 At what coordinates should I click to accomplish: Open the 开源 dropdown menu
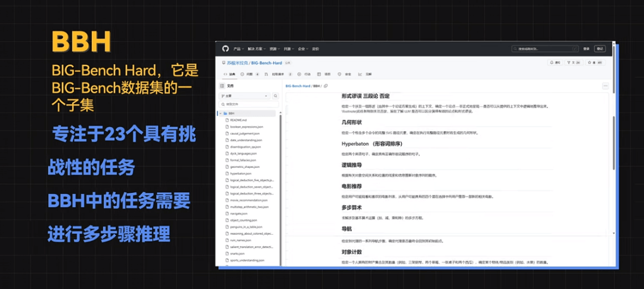(x=289, y=49)
